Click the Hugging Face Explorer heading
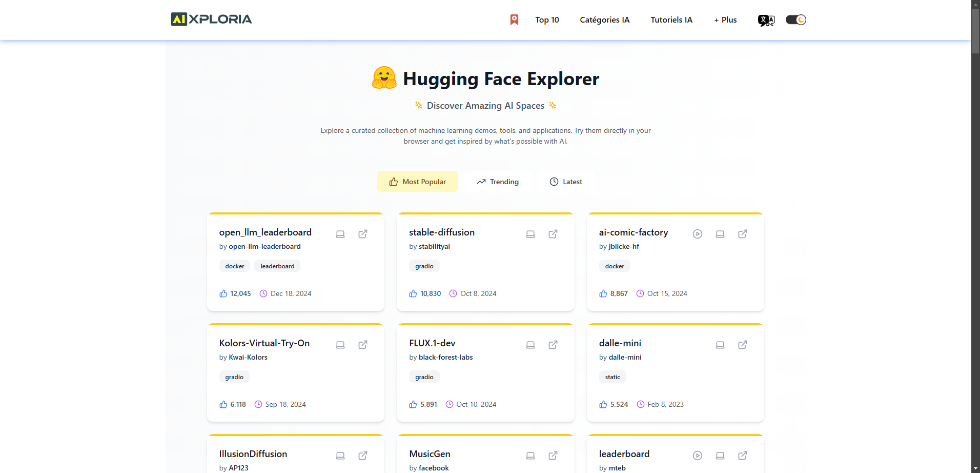 coord(501,78)
